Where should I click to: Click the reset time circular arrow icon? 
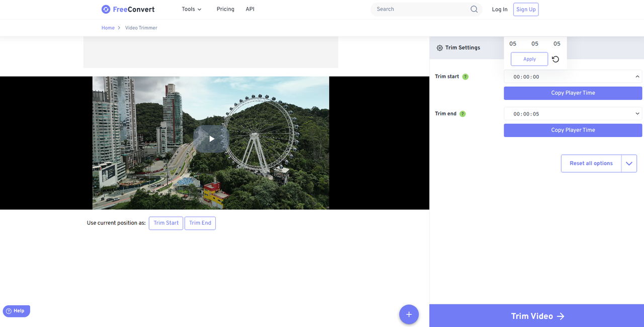pos(555,59)
